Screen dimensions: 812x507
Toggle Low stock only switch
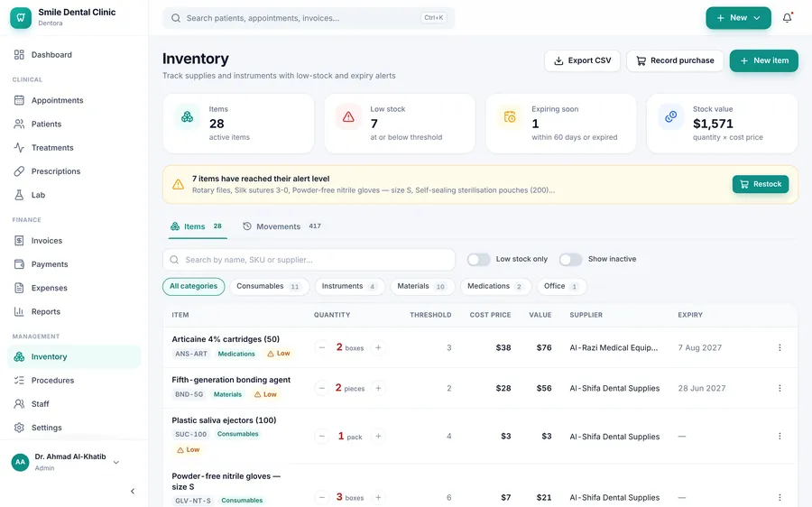click(x=478, y=260)
